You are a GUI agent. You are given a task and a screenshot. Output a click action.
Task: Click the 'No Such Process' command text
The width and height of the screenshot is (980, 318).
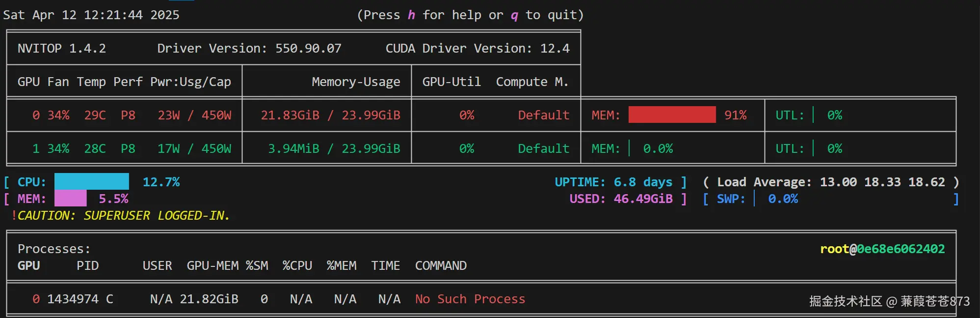pyautogui.click(x=470, y=299)
